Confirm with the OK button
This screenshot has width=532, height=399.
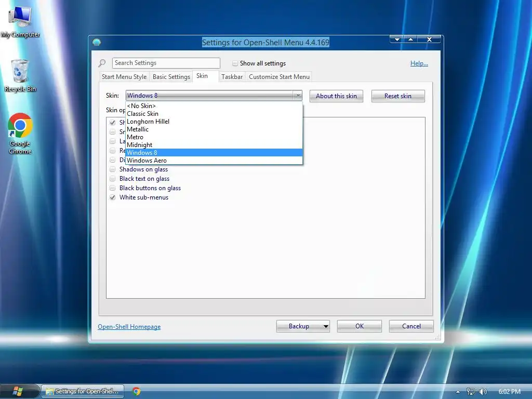(x=360, y=326)
